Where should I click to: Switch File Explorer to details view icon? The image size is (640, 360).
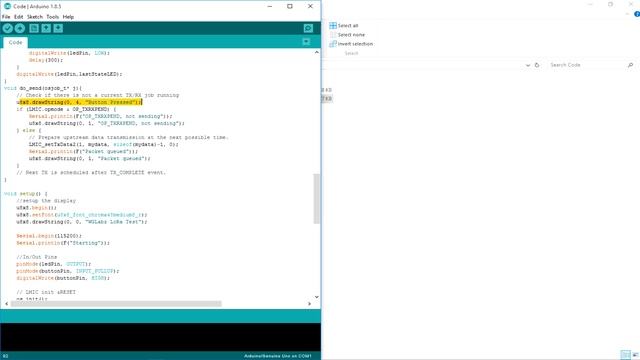(x=625, y=355)
